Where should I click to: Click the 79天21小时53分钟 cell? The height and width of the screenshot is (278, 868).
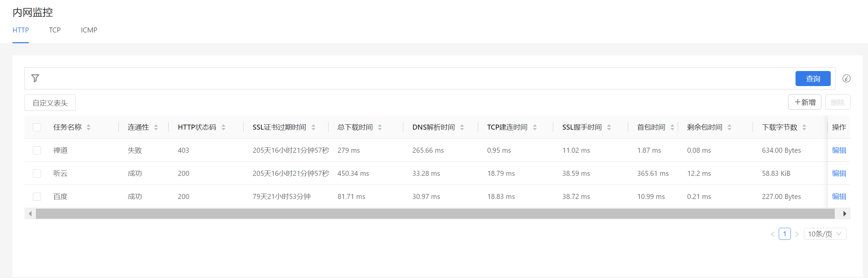282,197
